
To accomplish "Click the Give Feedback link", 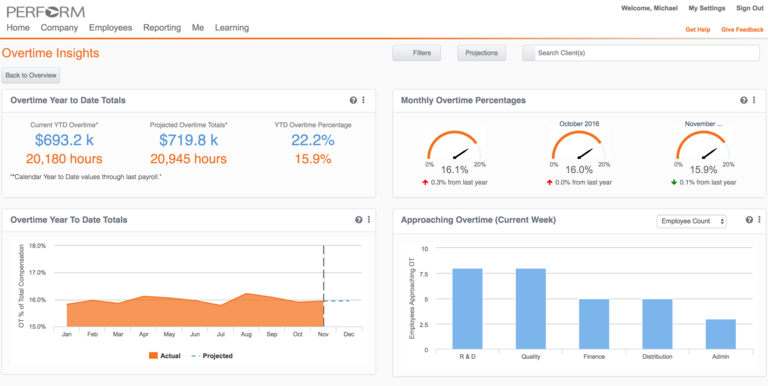I will [x=742, y=30].
